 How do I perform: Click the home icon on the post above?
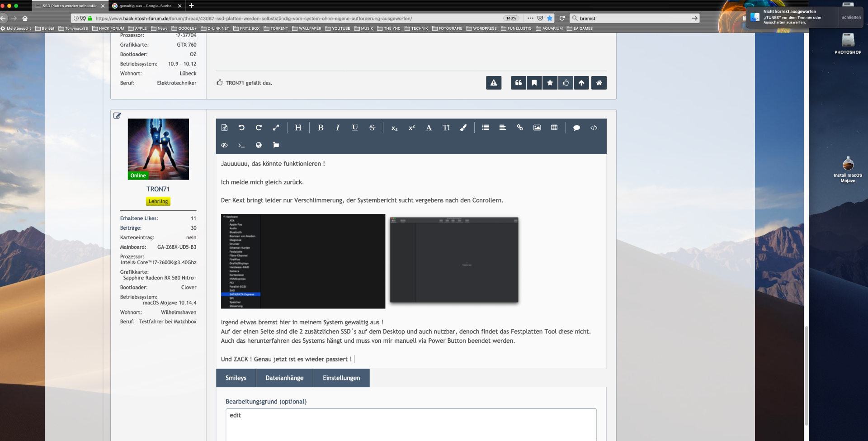599,83
